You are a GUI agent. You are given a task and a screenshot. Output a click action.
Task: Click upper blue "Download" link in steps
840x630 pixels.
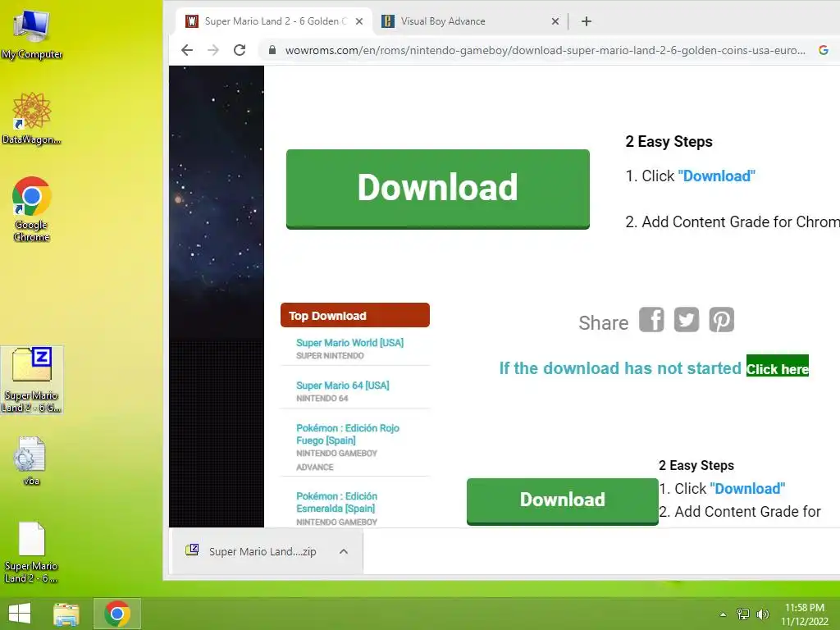click(717, 176)
